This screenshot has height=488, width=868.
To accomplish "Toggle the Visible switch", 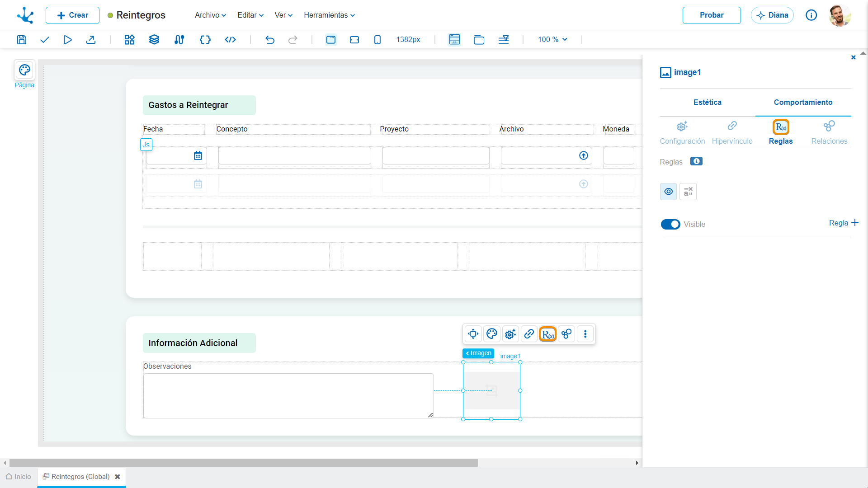I will [670, 224].
